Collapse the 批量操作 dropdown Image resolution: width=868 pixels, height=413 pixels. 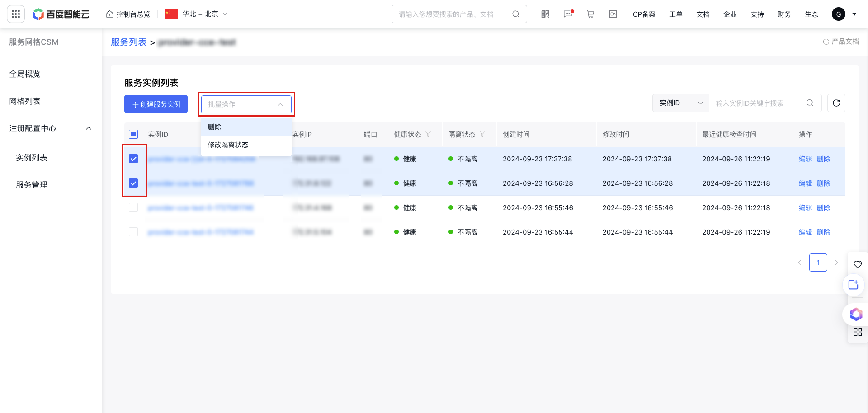coord(246,104)
